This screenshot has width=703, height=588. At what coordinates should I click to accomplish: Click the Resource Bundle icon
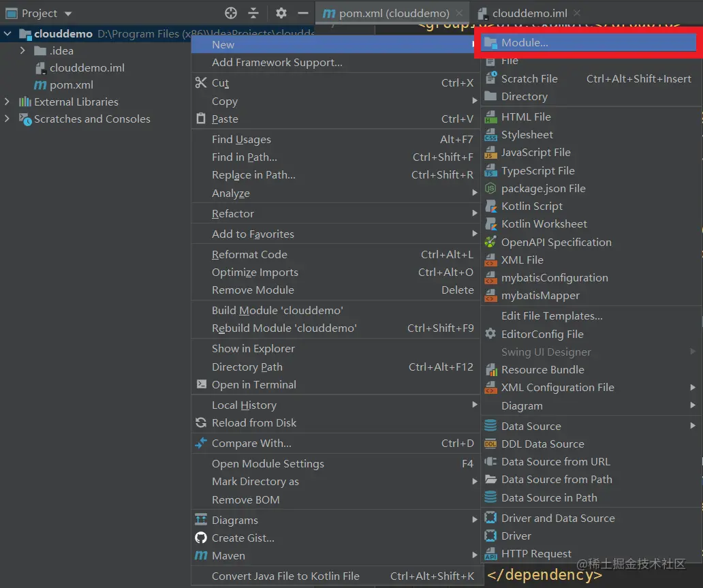tap(492, 370)
